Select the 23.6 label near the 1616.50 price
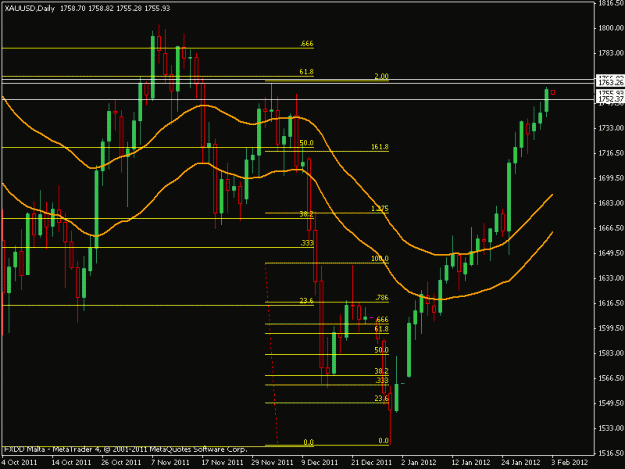 pyautogui.click(x=307, y=301)
